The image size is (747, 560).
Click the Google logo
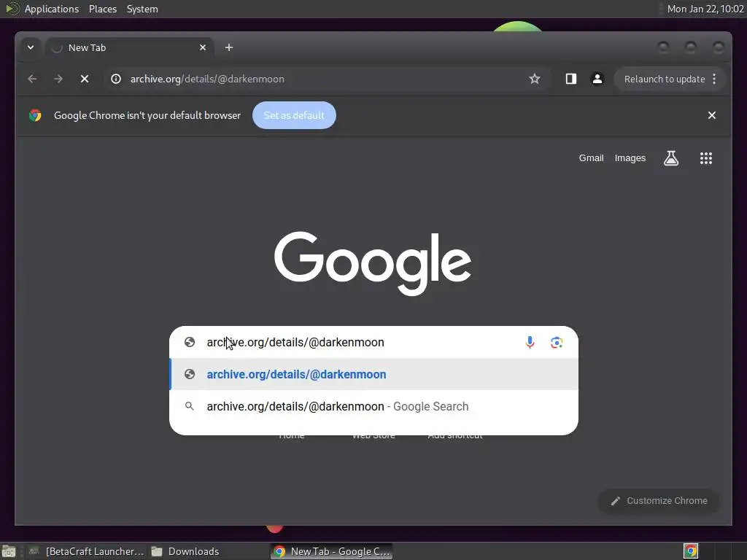click(x=373, y=262)
